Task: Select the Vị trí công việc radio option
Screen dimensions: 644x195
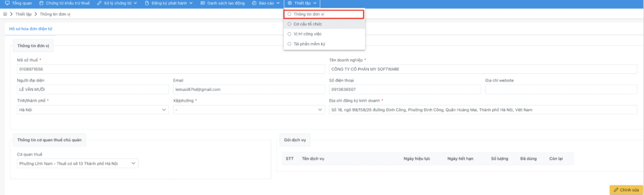Action: (289, 34)
